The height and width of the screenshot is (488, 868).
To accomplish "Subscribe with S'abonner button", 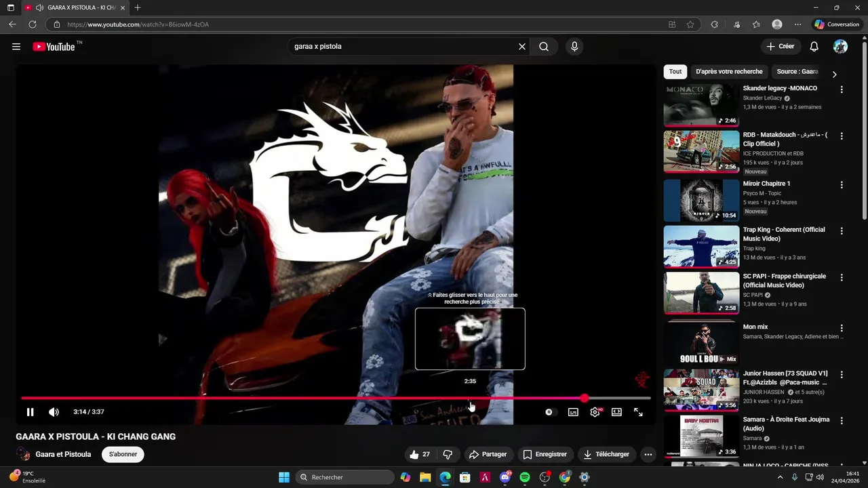I will [123, 454].
